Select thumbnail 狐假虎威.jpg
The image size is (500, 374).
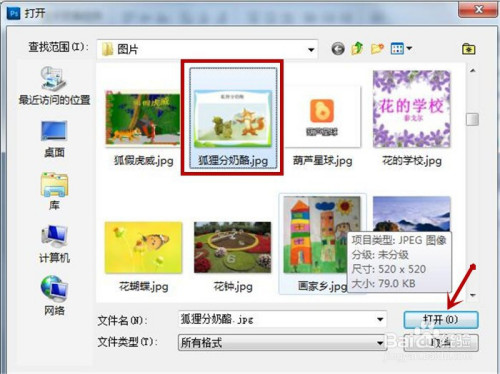tap(143, 118)
